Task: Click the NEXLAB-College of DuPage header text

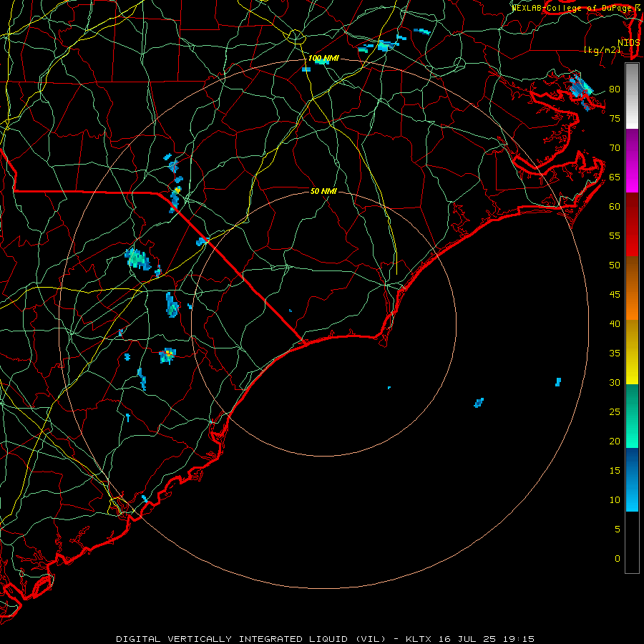Action: pos(575,8)
